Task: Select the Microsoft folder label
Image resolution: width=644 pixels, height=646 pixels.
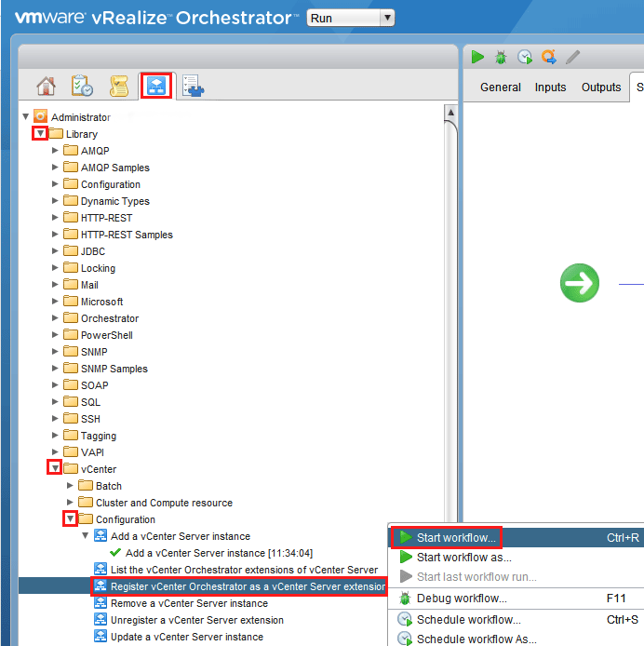Action: [x=101, y=302]
